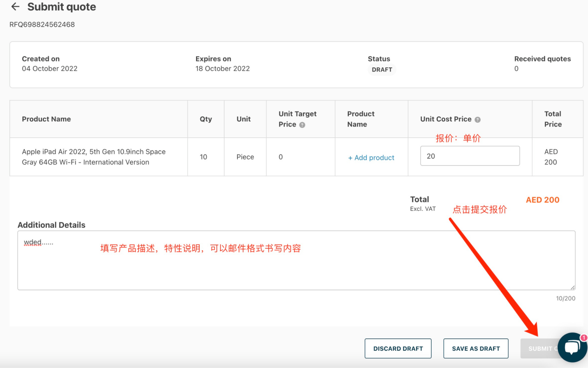Click the back arrow beside Submit quote

coord(15,7)
